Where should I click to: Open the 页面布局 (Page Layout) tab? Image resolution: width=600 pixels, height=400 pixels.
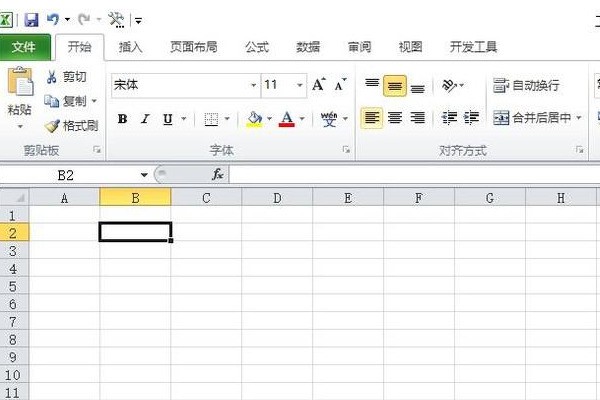point(194,47)
